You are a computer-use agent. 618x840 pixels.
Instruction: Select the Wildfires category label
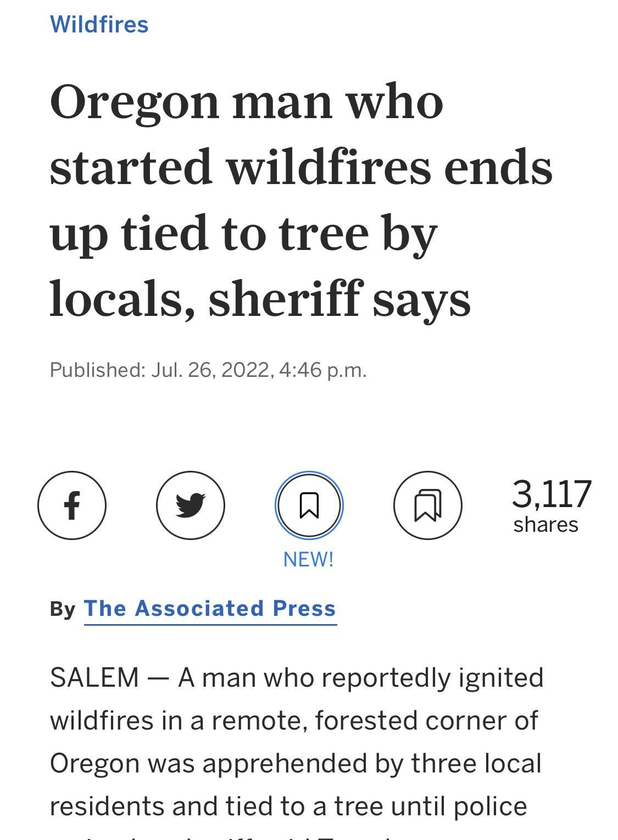click(98, 24)
